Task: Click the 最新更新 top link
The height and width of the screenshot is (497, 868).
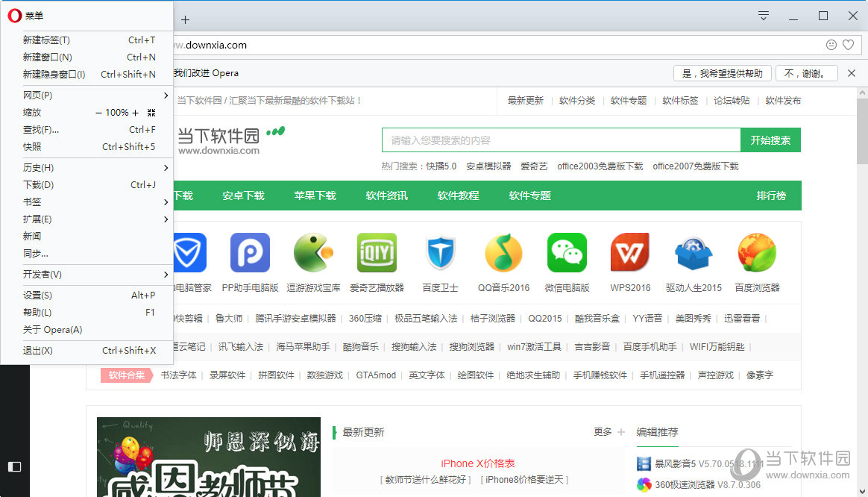Action: pyautogui.click(x=526, y=100)
